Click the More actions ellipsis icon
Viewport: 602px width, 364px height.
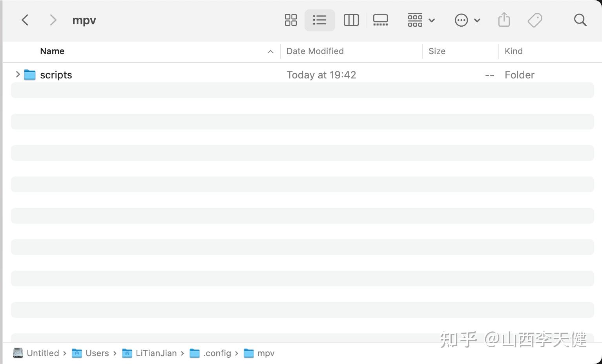[462, 20]
